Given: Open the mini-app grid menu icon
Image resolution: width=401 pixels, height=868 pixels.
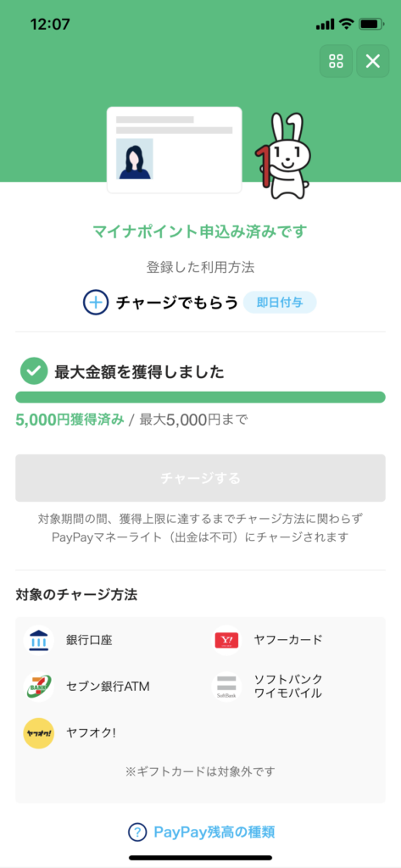Looking at the screenshot, I should 337,61.
